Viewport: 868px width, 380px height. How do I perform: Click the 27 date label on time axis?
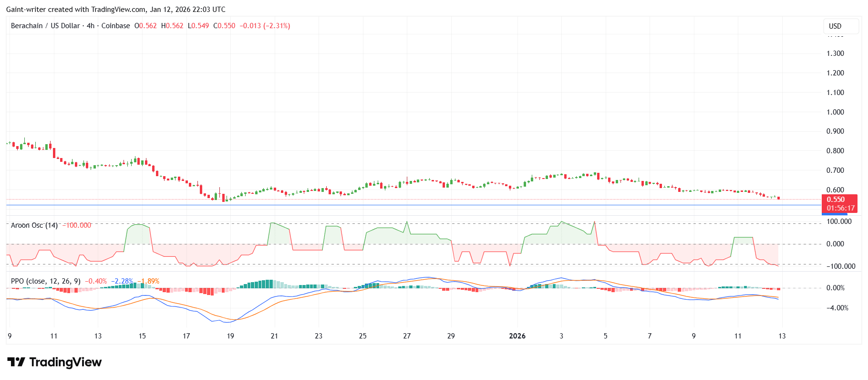click(407, 336)
